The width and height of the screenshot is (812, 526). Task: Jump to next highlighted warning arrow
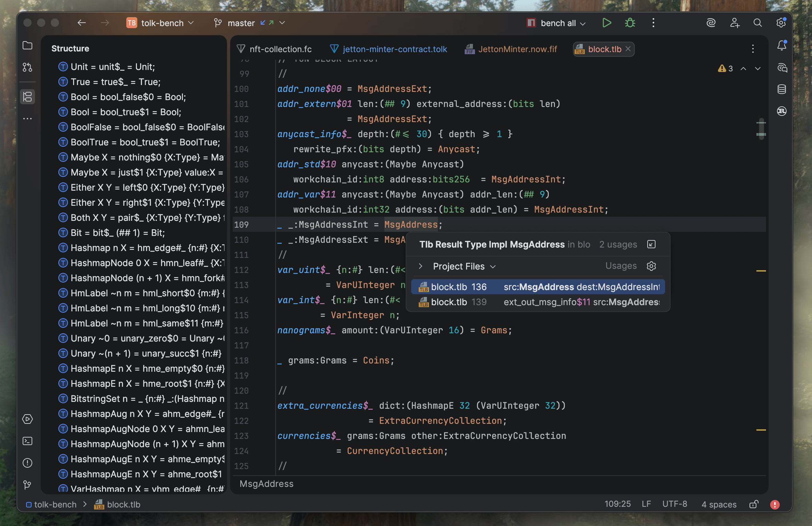757,69
